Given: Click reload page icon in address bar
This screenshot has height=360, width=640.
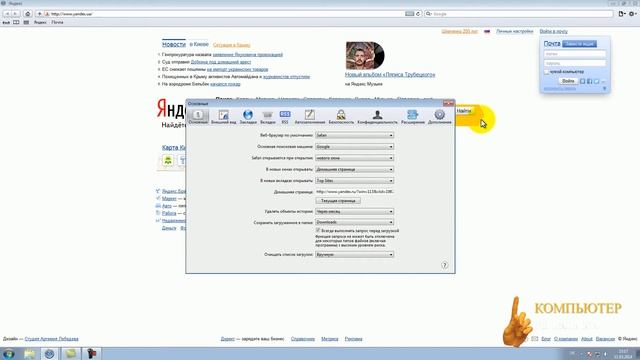Looking at the screenshot, I should (418, 14).
